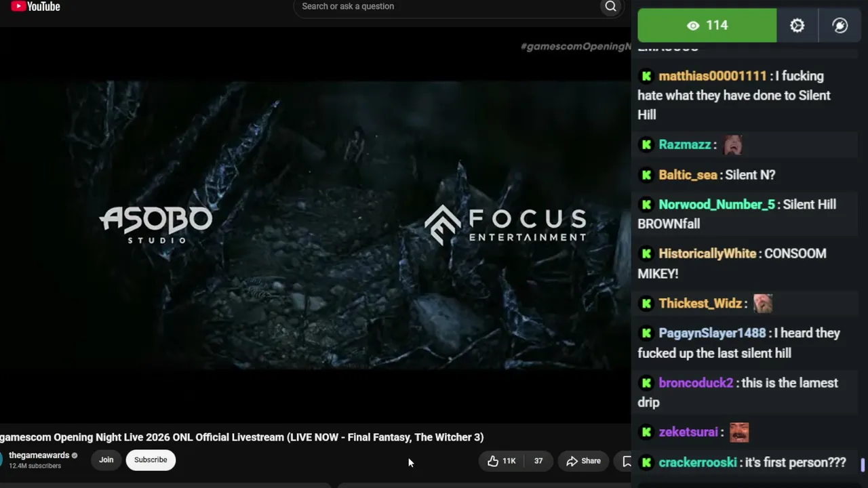Click the emote in Razmazz's message
The image size is (868, 488).
point(733,144)
